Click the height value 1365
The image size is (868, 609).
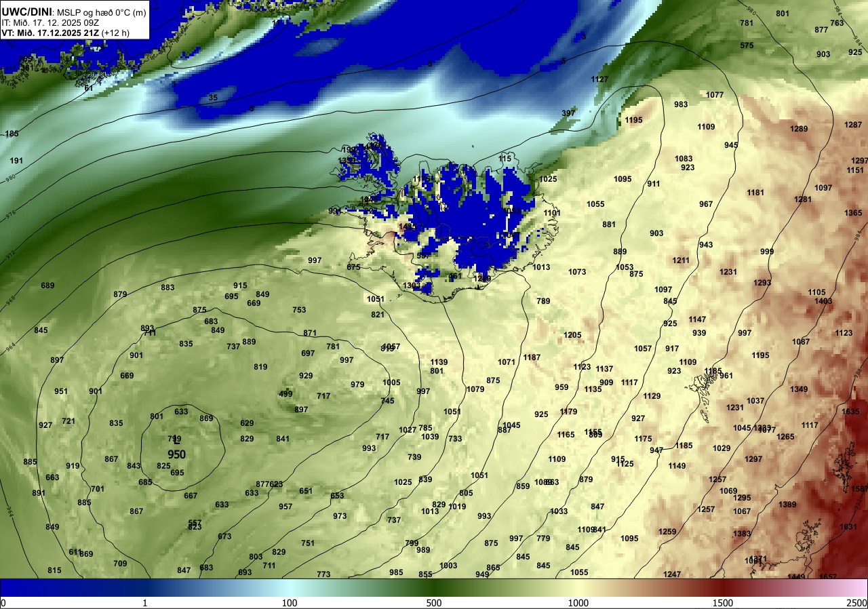[853, 213]
